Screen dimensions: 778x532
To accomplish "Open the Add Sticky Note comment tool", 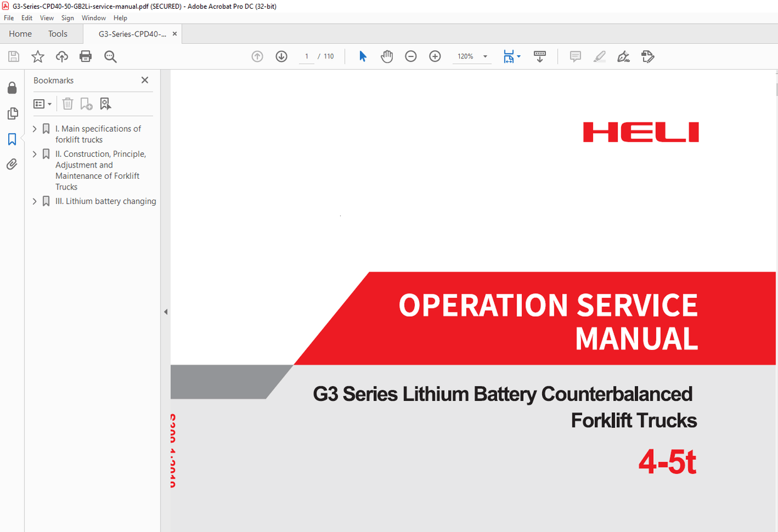I will click(x=575, y=56).
